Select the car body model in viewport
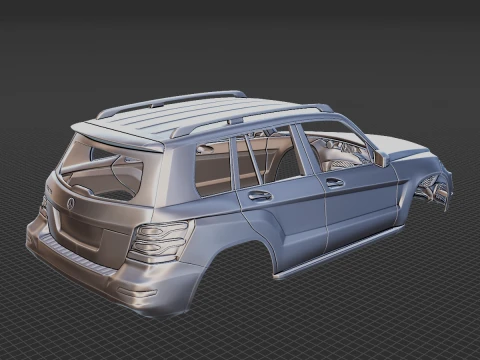The image size is (480, 360). (x=239, y=203)
